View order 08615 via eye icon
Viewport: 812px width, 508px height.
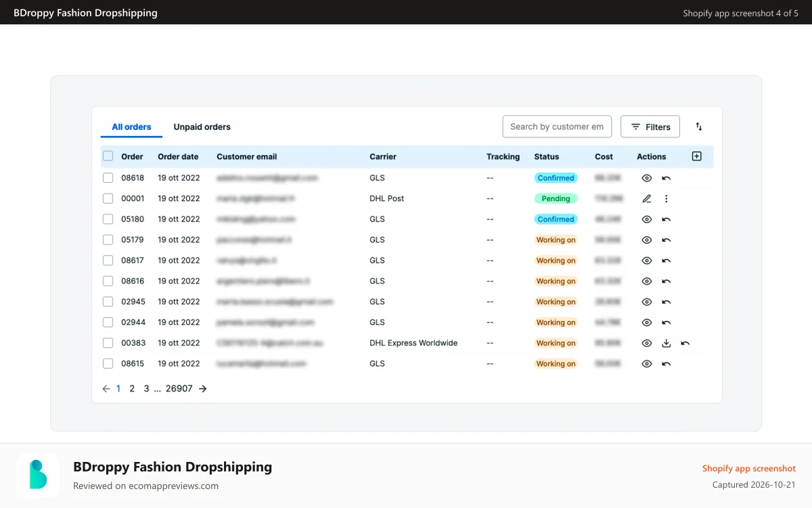coord(647,364)
